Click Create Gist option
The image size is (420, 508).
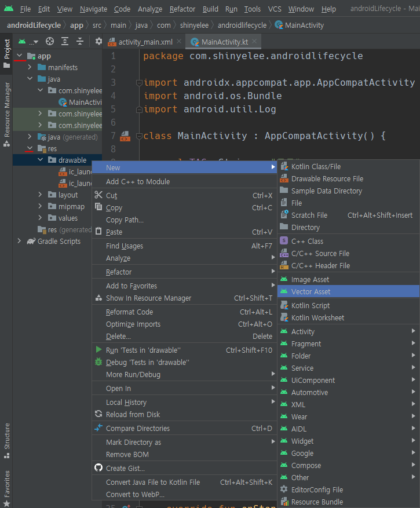pyautogui.click(x=184, y=468)
